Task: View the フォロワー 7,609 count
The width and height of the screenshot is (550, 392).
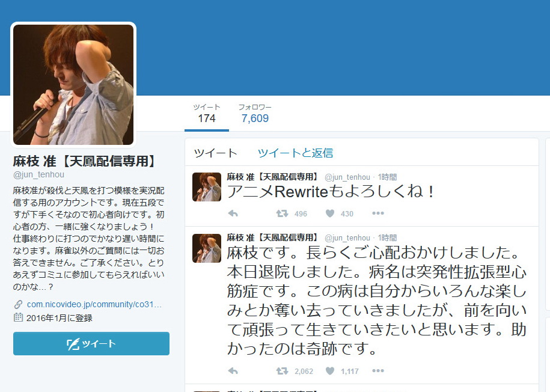Action: [x=255, y=113]
